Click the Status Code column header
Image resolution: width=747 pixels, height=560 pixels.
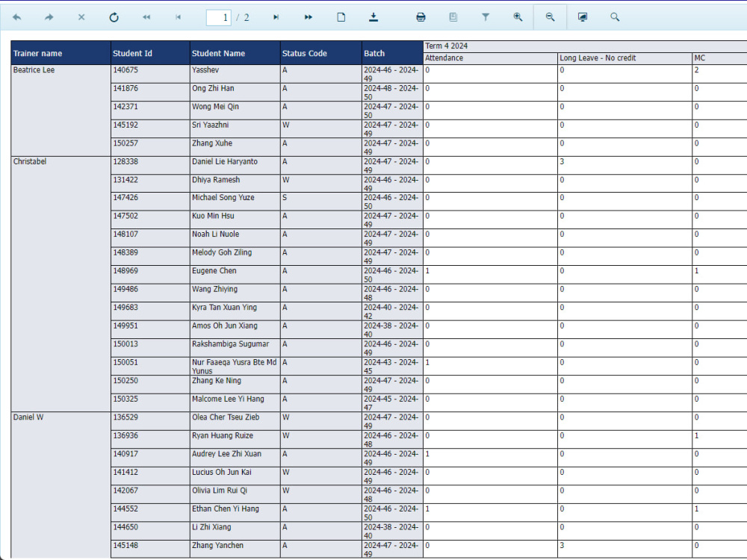pos(320,53)
